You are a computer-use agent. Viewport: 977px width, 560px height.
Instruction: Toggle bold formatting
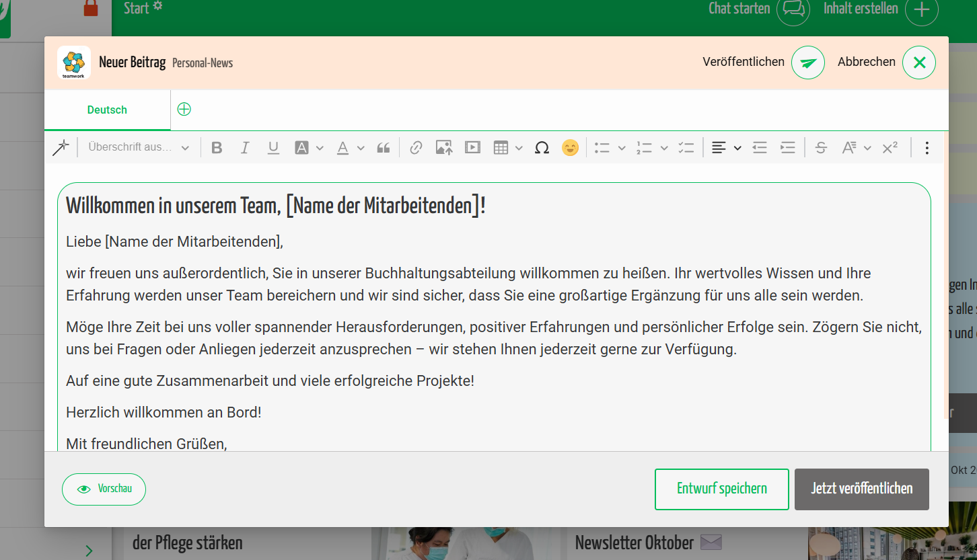(217, 148)
